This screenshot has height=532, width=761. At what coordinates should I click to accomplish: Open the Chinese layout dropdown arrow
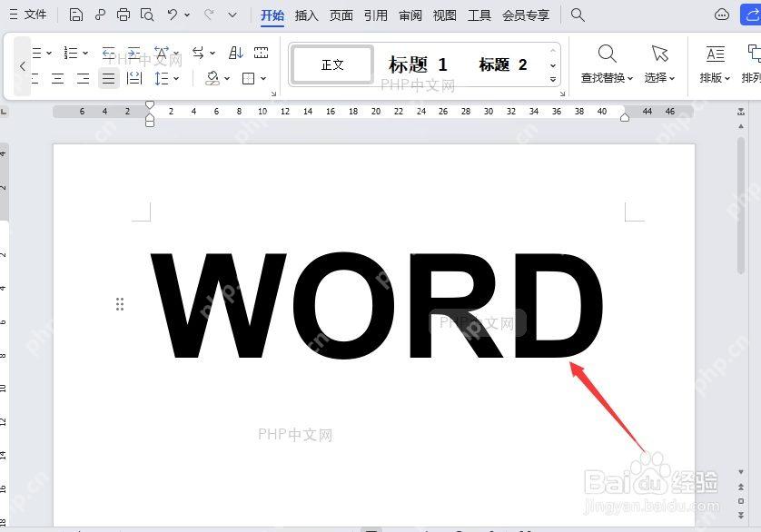tap(176, 53)
